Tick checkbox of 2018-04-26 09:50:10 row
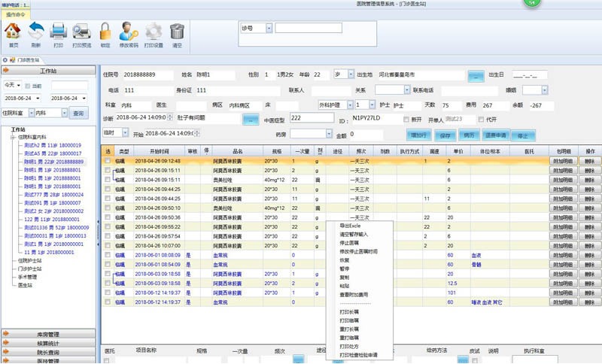 [108, 208]
